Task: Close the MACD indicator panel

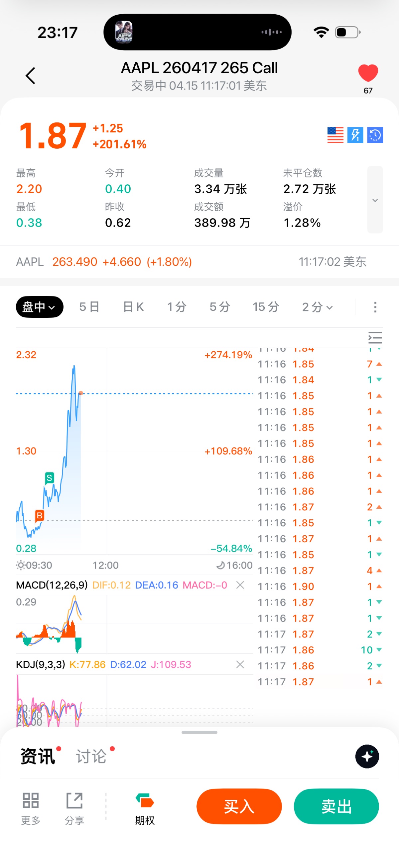Action: (x=240, y=585)
